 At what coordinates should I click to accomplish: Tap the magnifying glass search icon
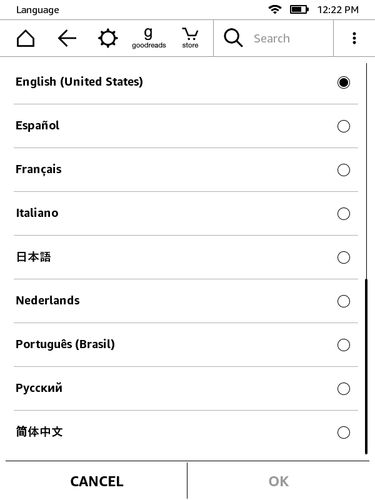click(233, 38)
